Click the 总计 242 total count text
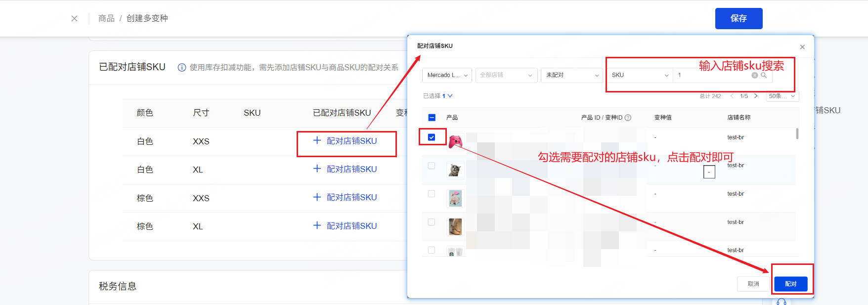The width and height of the screenshot is (868, 305). 710,96
